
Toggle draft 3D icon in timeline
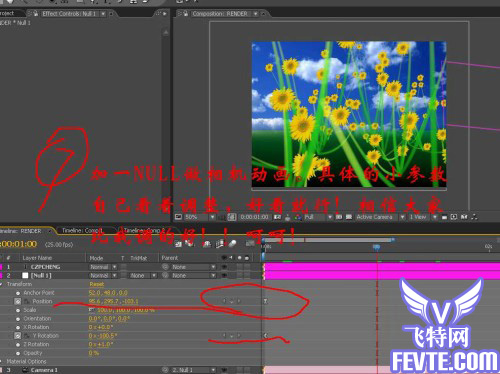click(190, 244)
